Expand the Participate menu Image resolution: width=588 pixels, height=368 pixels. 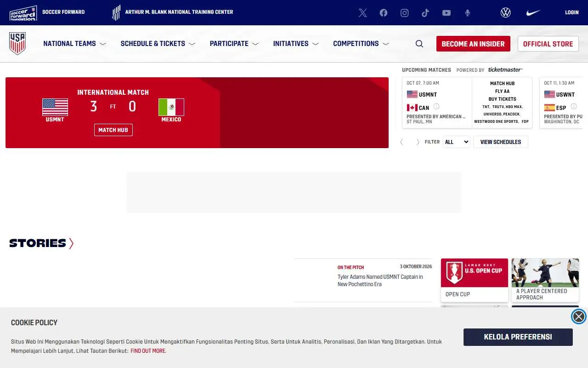coord(234,44)
